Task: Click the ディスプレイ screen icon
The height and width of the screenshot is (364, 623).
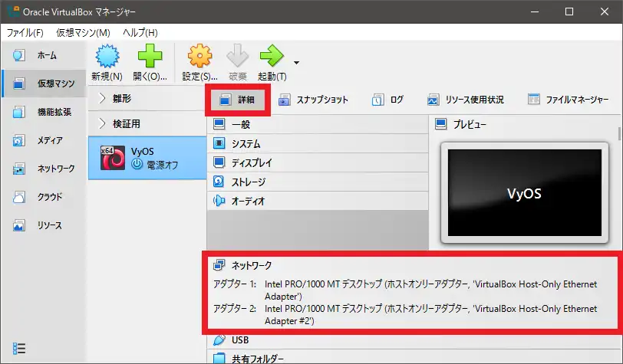Action: coord(219,162)
